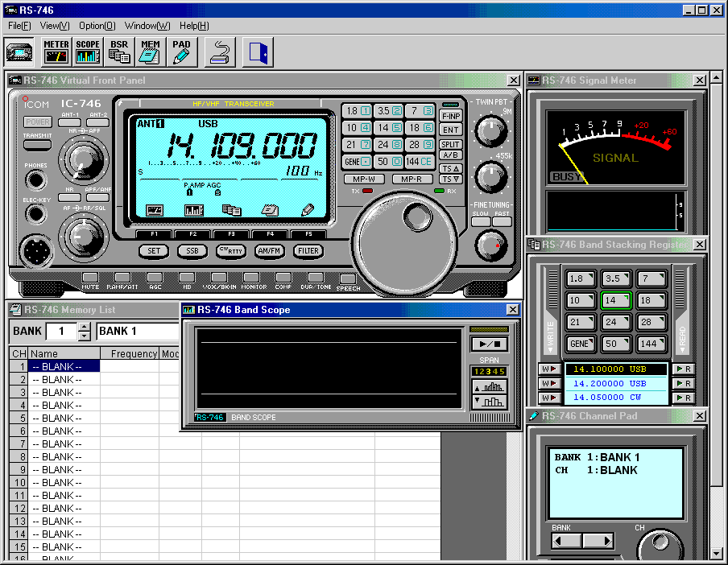Image resolution: width=728 pixels, height=565 pixels.
Task: Click the scroll-down arrow of right panel scrollbar
Action: point(717,554)
